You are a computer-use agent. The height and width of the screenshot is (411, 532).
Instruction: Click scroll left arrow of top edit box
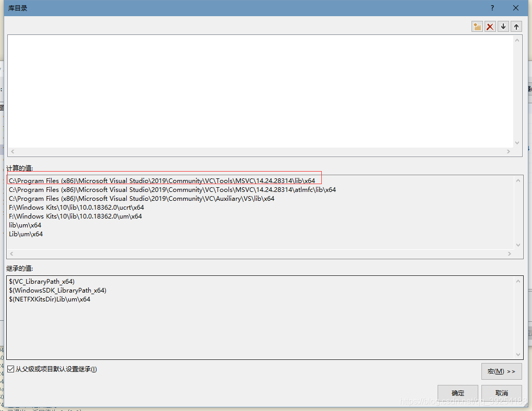tap(13, 151)
